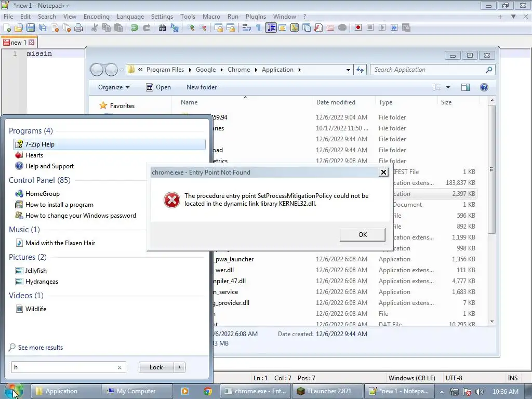Click New folder in Explorer
This screenshot has width=532, height=399.
202,87
